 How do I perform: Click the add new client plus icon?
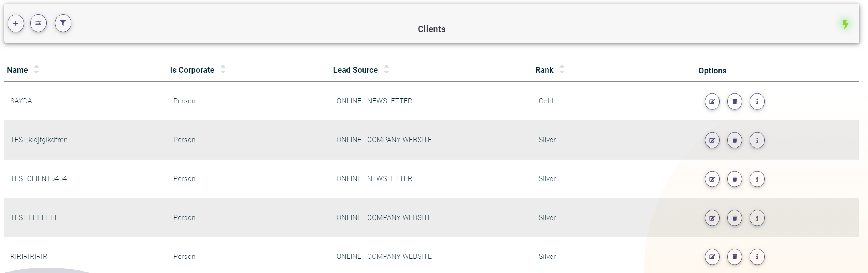[16, 24]
